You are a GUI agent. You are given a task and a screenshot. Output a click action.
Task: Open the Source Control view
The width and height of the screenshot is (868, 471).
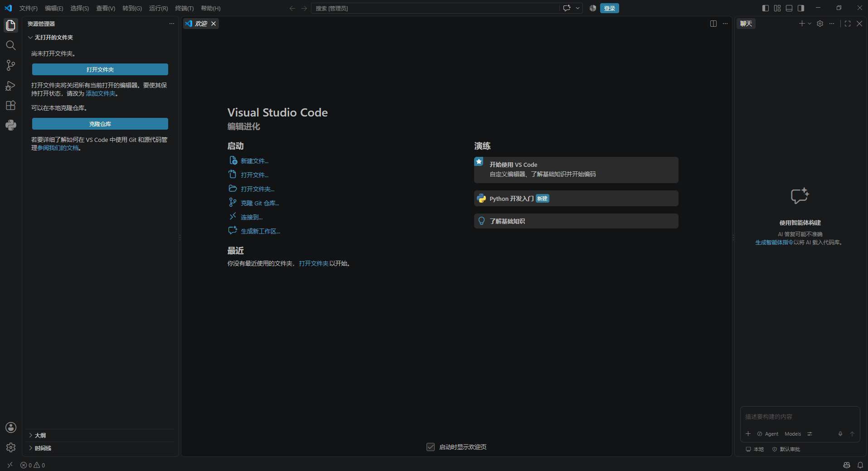point(11,65)
